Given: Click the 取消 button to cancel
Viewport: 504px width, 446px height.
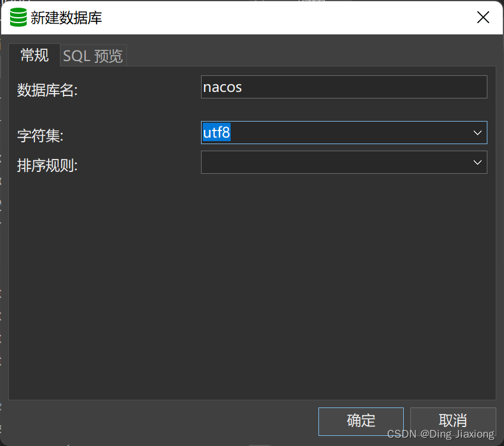Looking at the screenshot, I should point(452,421).
